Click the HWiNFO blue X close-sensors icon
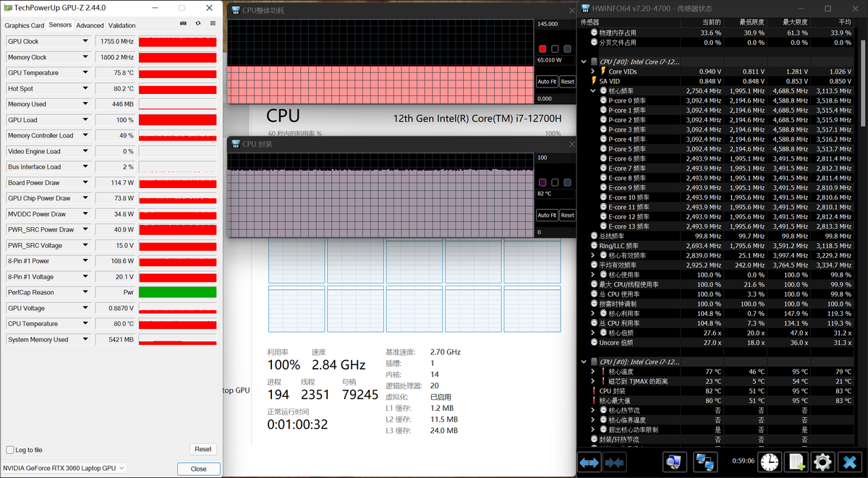 [x=849, y=461]
